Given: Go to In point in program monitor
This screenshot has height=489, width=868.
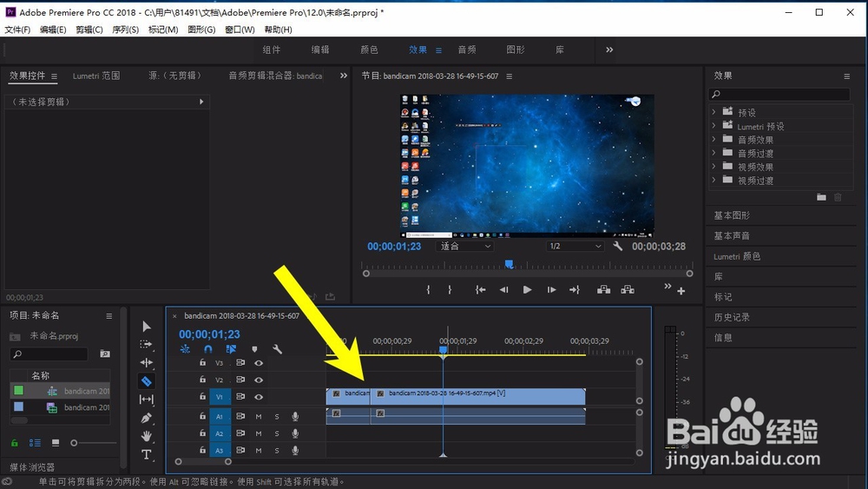Looking at the screenshot, I should tap(481, 289).
